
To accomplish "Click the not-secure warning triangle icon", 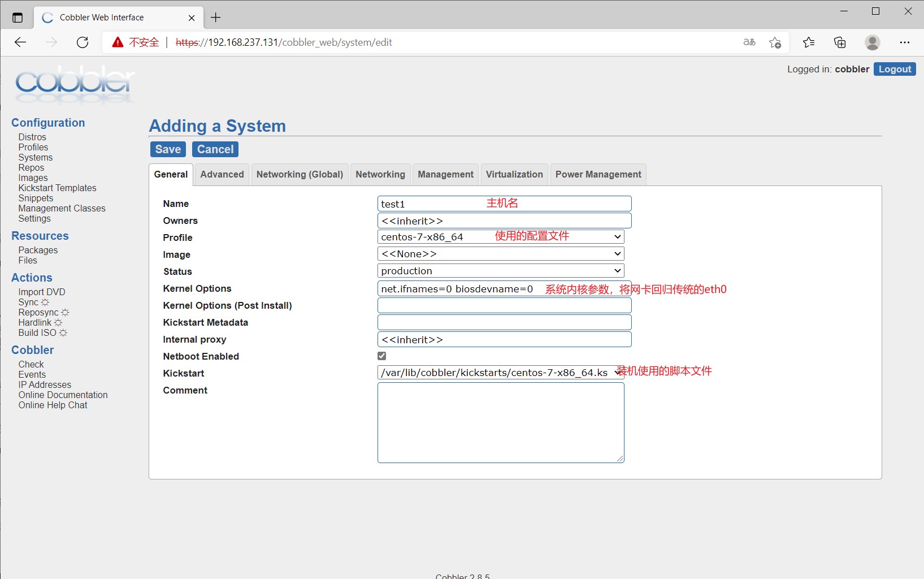I will pyautogui.click(x=118, y=42).
